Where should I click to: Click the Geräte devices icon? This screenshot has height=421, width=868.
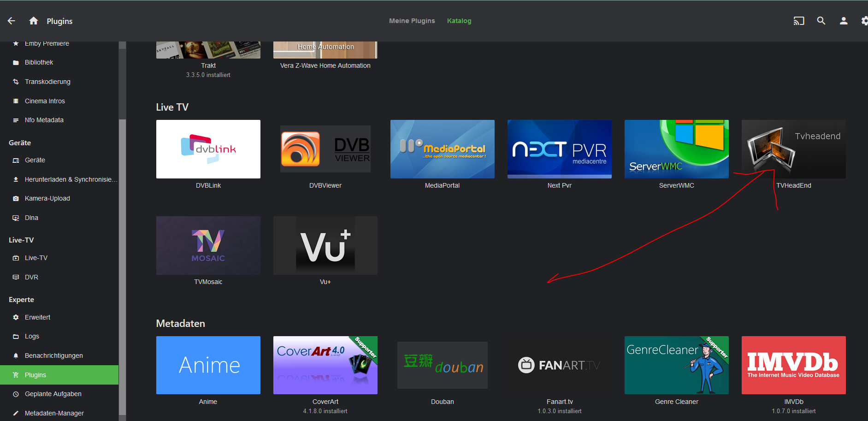[16, 160]
